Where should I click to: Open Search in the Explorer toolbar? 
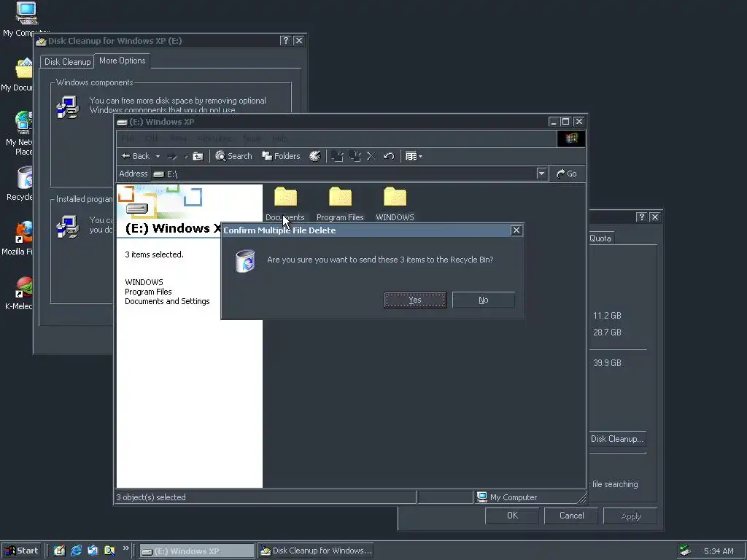(x=233, y=156)
